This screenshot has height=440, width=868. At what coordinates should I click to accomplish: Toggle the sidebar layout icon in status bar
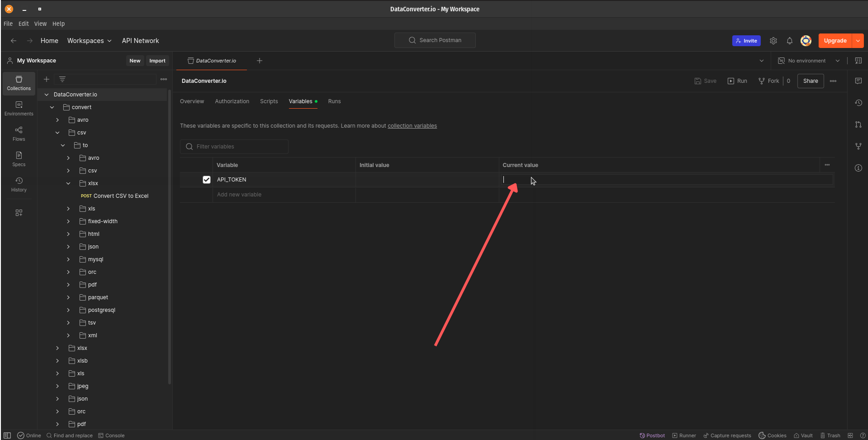(x=7, y=435)
